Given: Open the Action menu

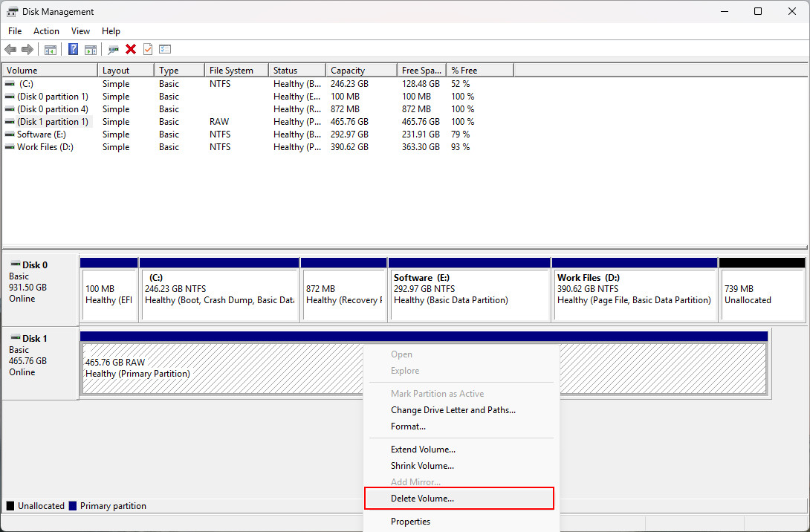Looking at the screenshot, I should click(47, 31).
